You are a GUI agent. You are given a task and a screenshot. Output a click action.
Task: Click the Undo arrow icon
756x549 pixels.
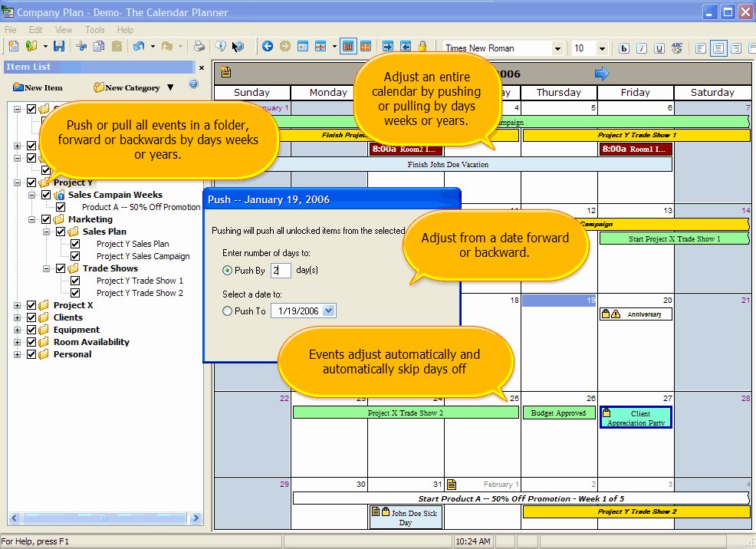tap(139, 46)
